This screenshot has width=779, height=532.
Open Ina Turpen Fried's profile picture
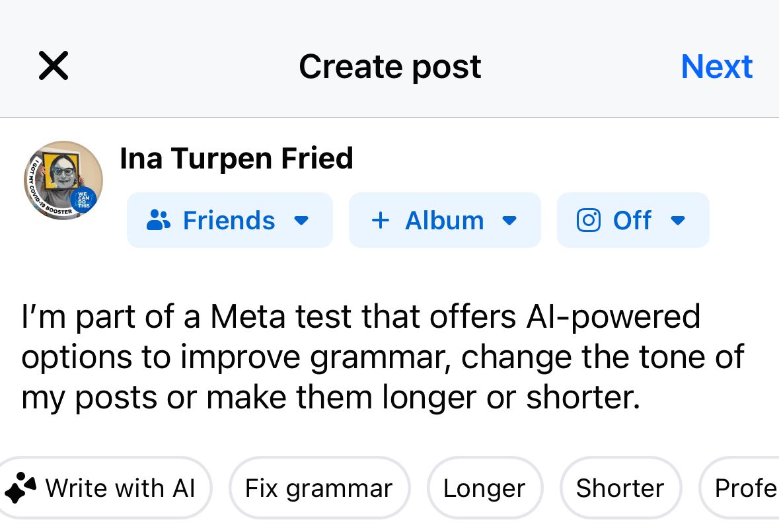[63, 180]
